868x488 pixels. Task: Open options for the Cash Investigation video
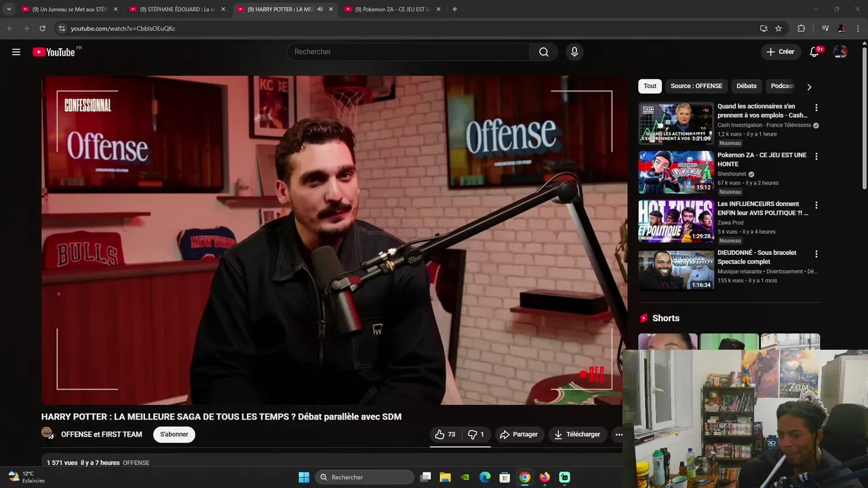pyautogui.click(x=816, y=108)
